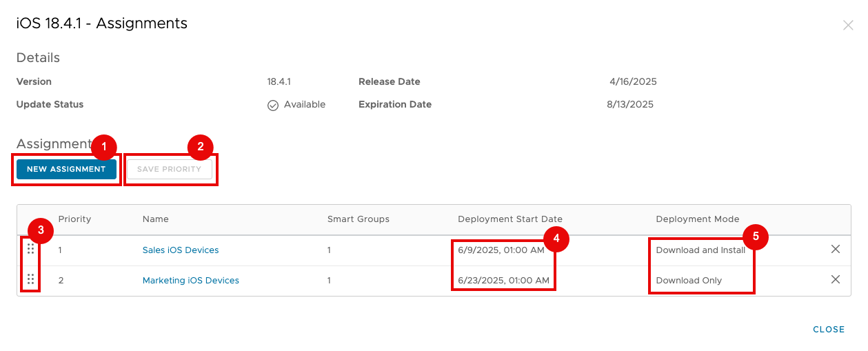Open the Marketing iOS Devices link

pos(190,281)
